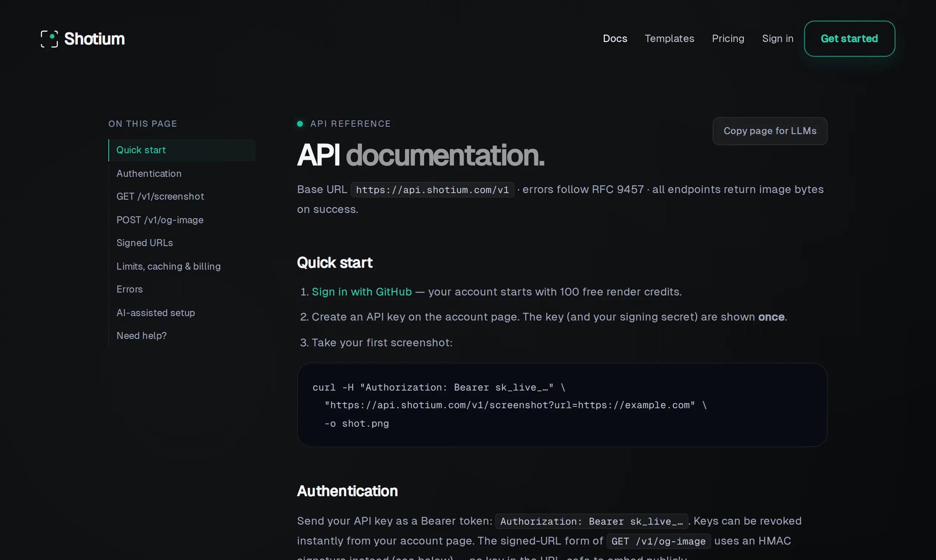Click Need help? in the sidebar

(x=182, y=336)
